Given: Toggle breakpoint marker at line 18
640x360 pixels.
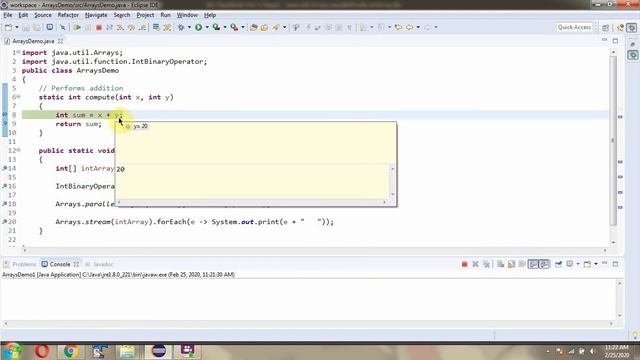Looking at the screenshot, I should [x=4, y=204].
